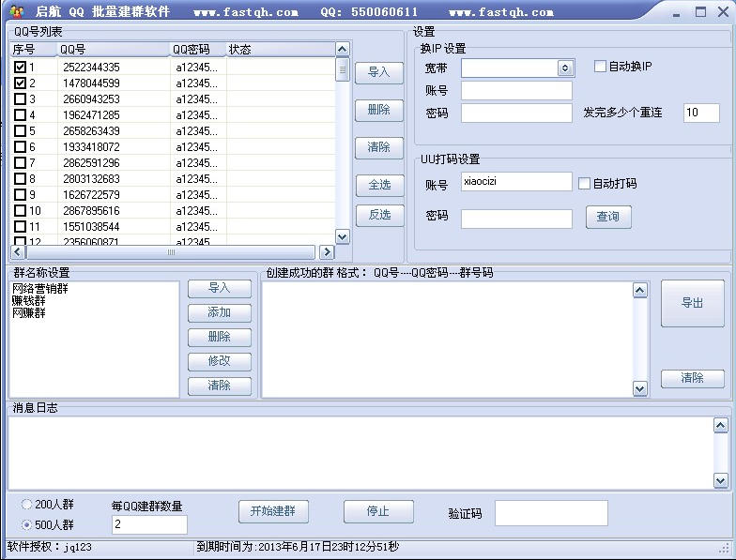Select 赚钱群 in group name list

(28, 300)
